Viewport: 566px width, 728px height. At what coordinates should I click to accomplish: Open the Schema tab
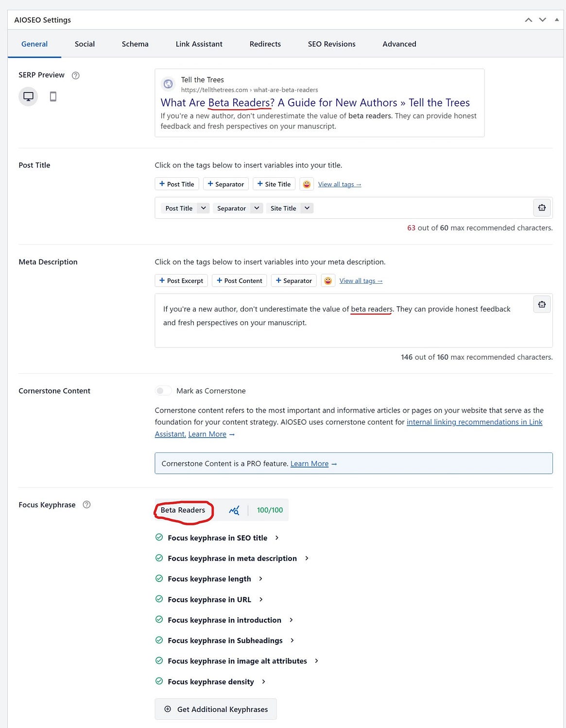135,44
